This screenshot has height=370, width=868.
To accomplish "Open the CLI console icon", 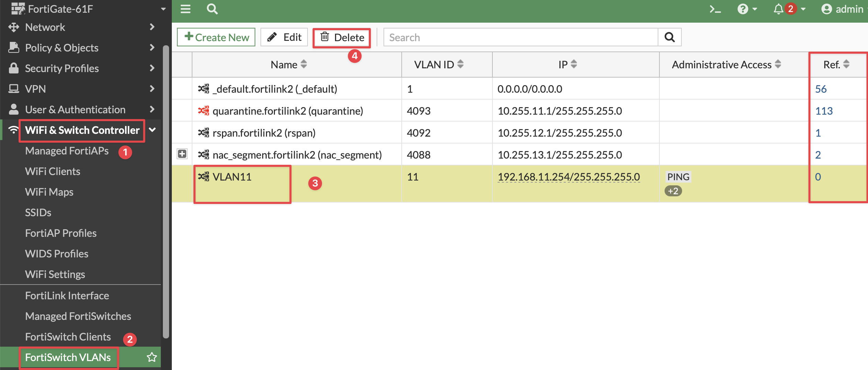I will [715, 9].
